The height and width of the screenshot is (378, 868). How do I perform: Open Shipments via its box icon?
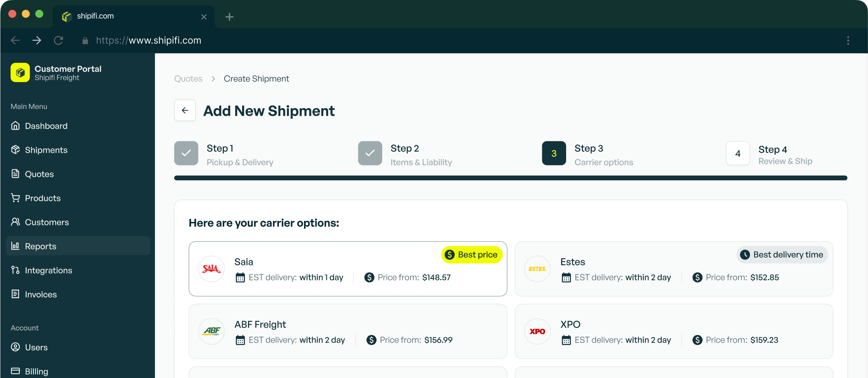tap(15, 150)
